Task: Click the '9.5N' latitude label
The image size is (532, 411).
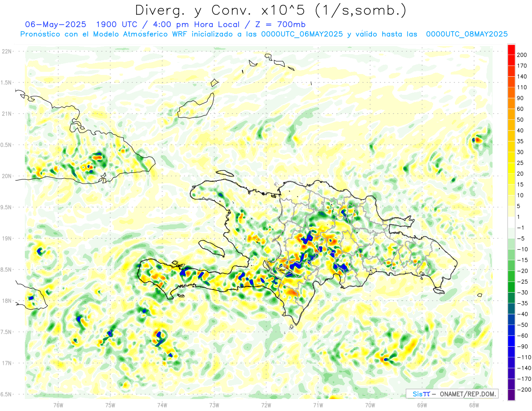Action: pyautogui.click(x=6, y=207)
